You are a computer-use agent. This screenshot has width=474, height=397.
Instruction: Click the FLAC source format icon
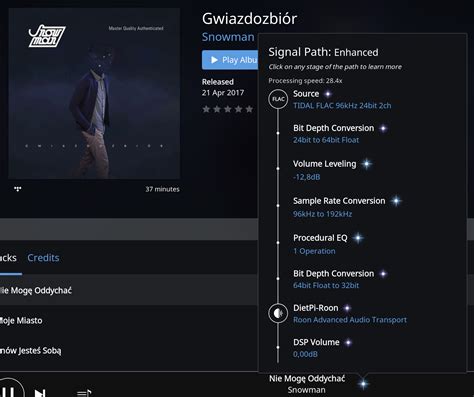[x=278, y=99]
